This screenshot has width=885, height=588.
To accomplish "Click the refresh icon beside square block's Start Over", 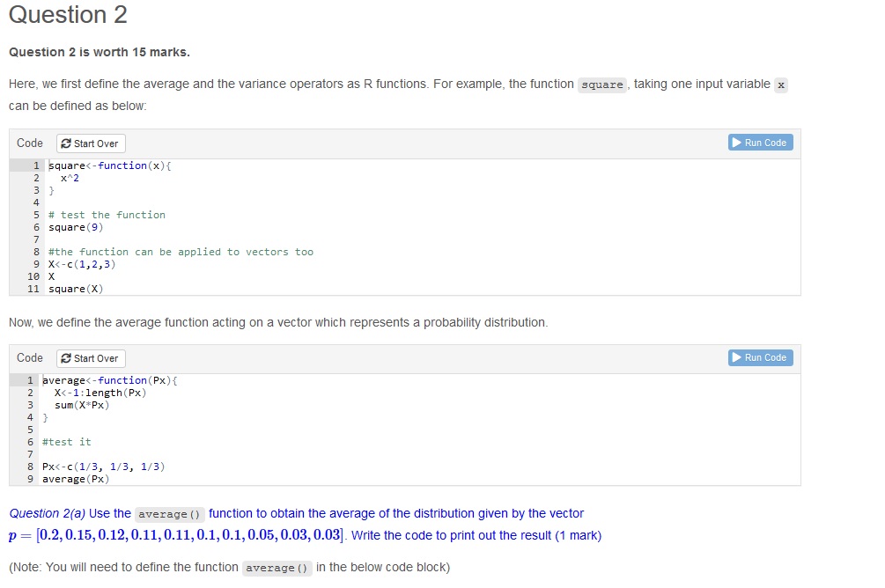I will pyautogui.click(x=66, y=143).
